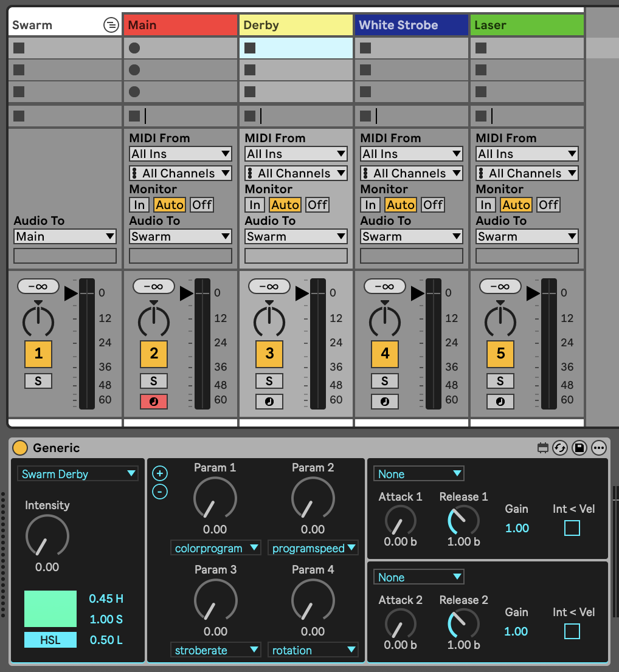Image resolution: width=619 pixels, height=672 pixels.
Task: Remove a parameter with minus button
Action: coord(160,492)
